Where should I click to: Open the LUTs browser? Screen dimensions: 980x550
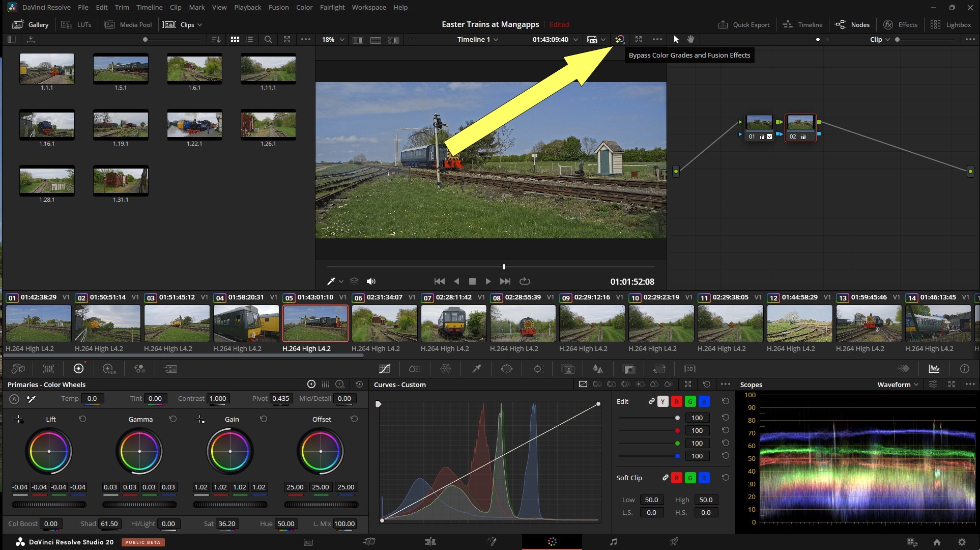pyautogui.click(x=76, y=24)
